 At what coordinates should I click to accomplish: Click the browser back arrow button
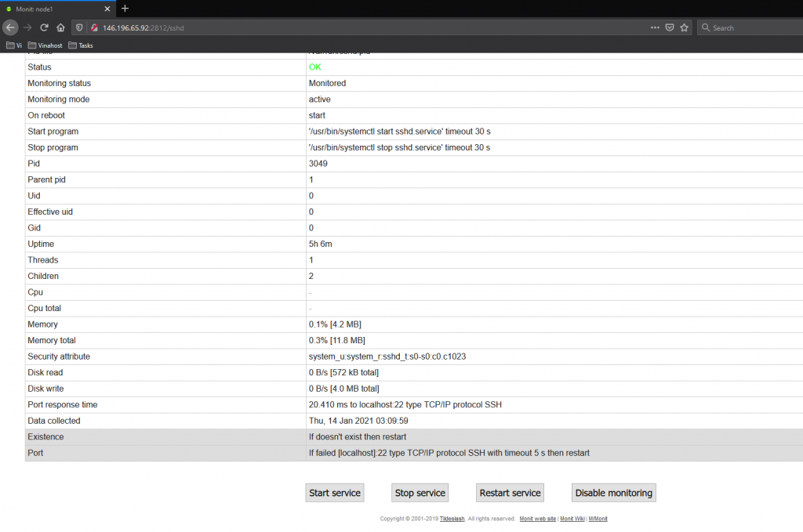10,27
